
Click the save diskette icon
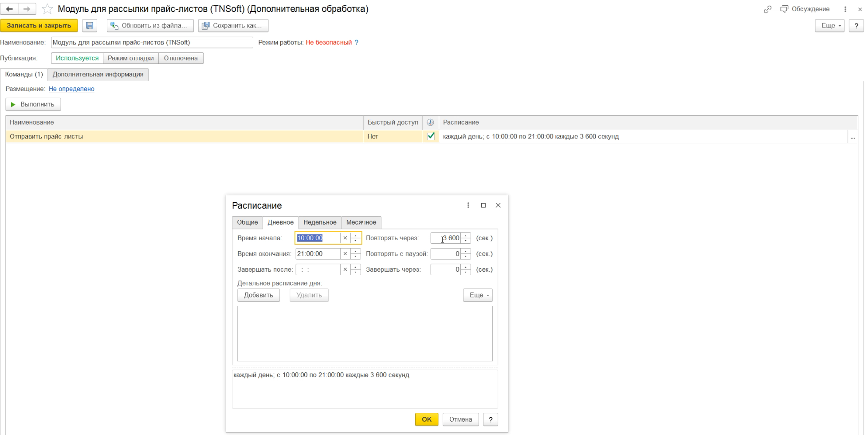click(x=90, y=26)
